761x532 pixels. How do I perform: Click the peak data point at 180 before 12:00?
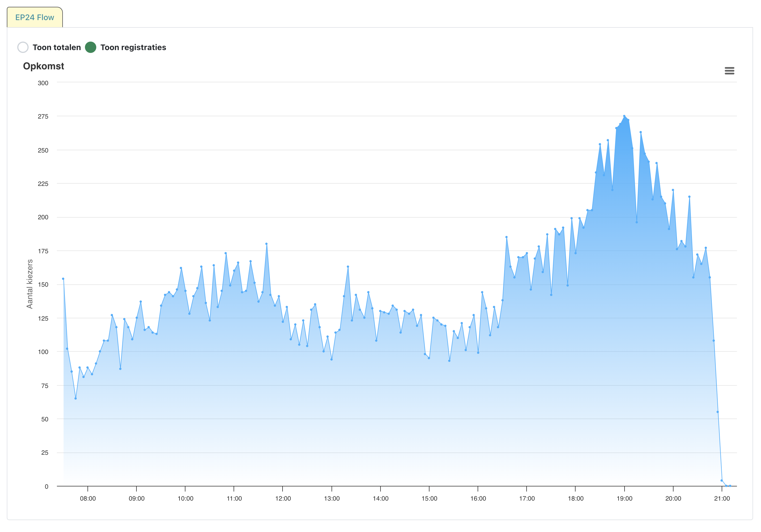coord(266,244)
